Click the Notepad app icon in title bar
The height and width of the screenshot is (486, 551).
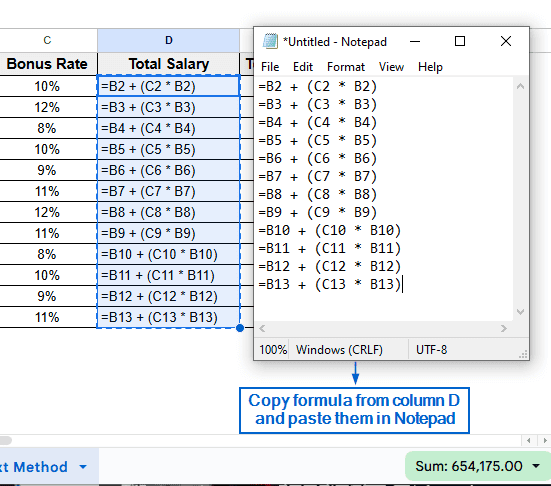(270, 41)
